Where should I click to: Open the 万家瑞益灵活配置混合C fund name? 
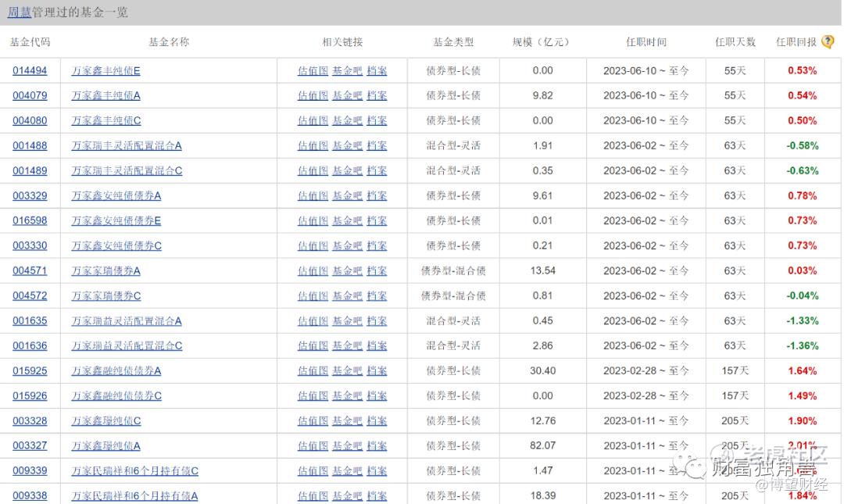point(127,345)
